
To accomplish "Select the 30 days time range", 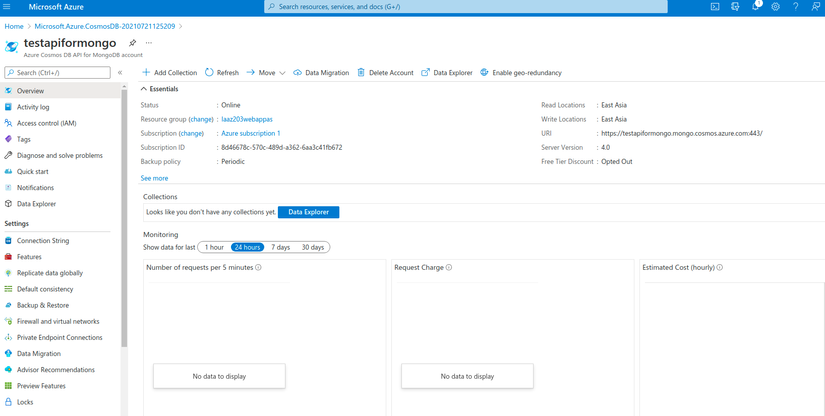I will [313, 247].
